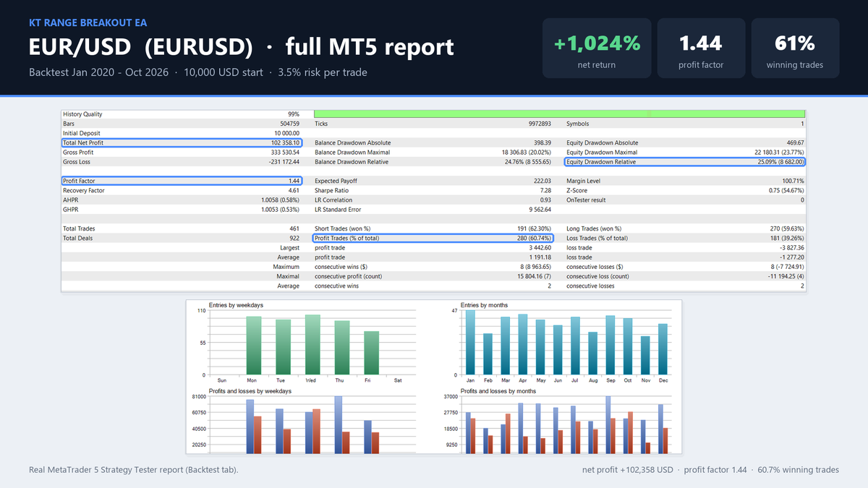868x488 pixels.
Task: Click the Balance Drawdown Maximal value 18 306.83
Action: 527,153
